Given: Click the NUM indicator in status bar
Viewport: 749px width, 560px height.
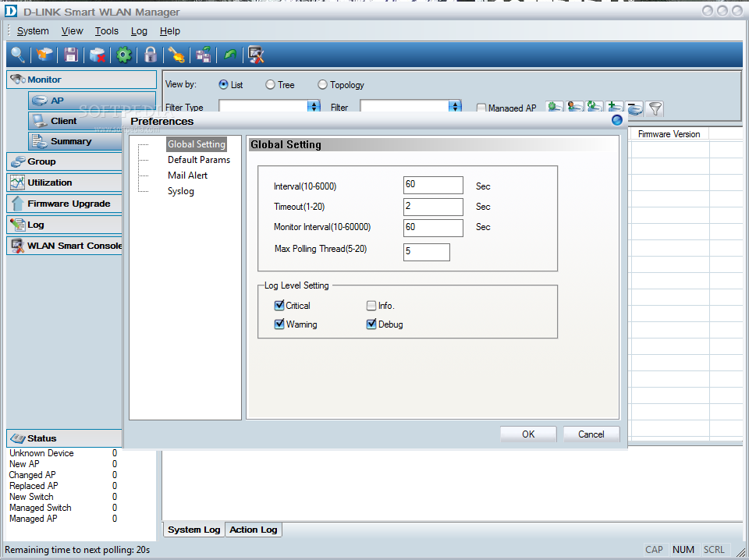Looking at the screenshot, I should 683,550.
